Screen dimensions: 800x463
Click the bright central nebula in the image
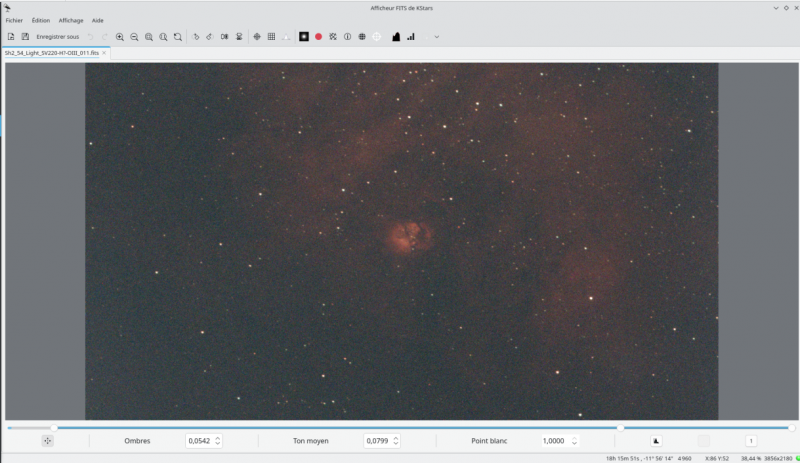pyautogui.click(x=410, y=237)
